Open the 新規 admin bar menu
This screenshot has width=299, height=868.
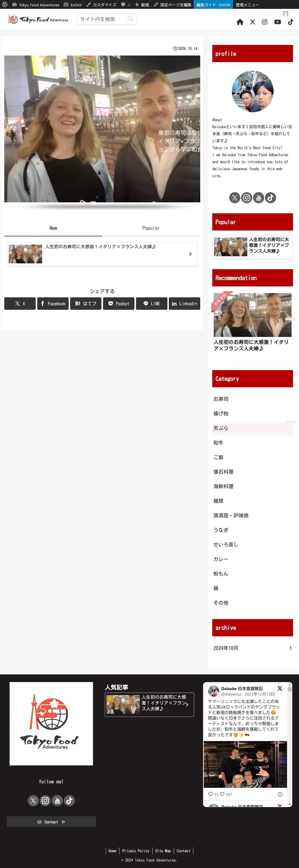pyautogui.click(x=142, y=5)
